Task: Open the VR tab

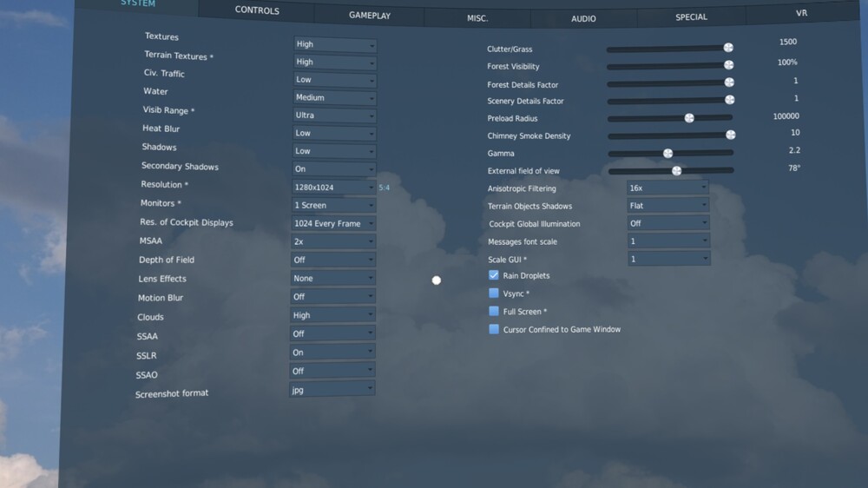Action: tap(801, 13)
